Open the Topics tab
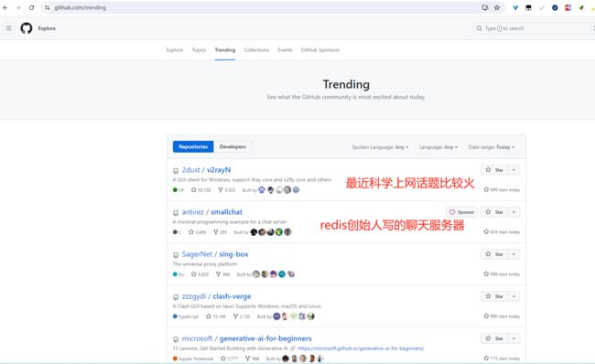Viewport: 595px width, 364px height. point(199,50)
